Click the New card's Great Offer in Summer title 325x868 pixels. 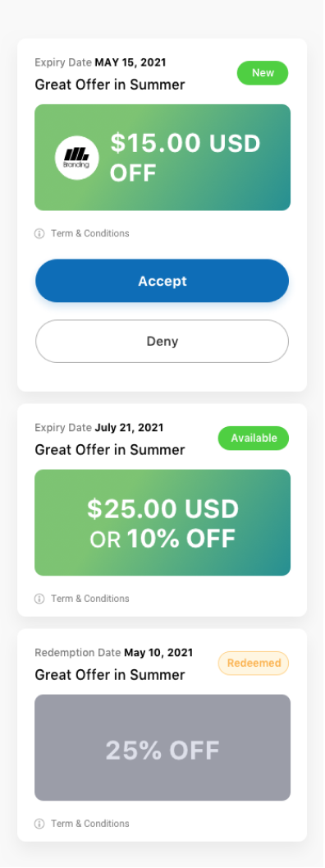[110, 85]
